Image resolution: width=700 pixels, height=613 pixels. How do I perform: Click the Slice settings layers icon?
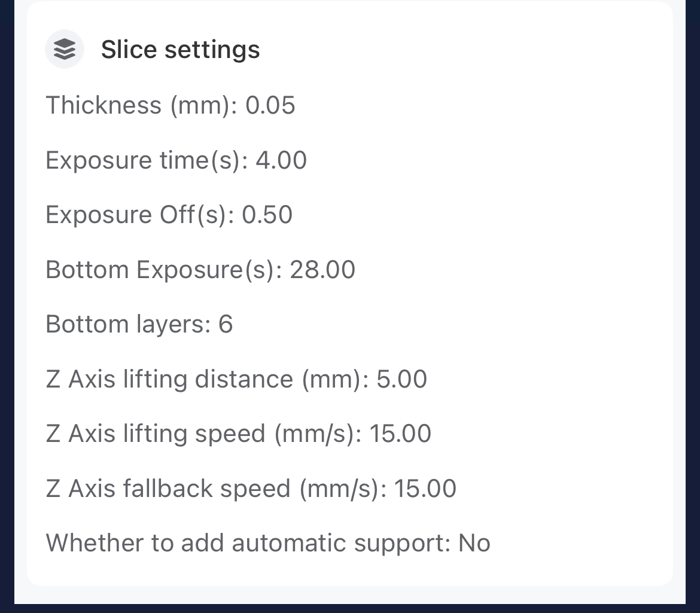click(64, 49)
